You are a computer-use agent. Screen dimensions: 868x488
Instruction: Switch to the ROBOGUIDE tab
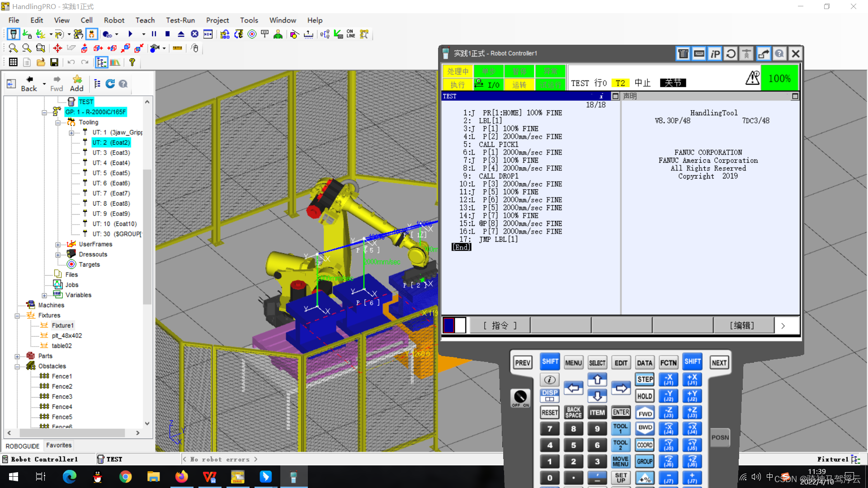23,446
